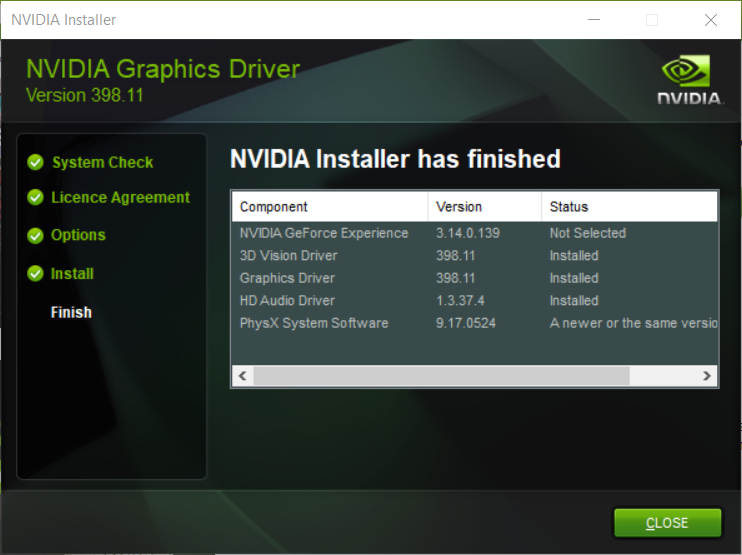Close the installer using title bar X
The width and height of the screenshot is (742, 555).
710,20
